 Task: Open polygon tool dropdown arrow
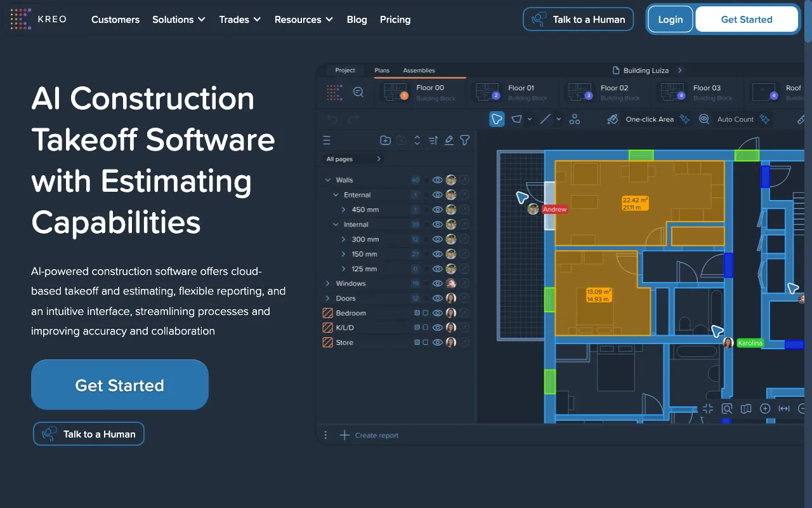click(530, 119)
